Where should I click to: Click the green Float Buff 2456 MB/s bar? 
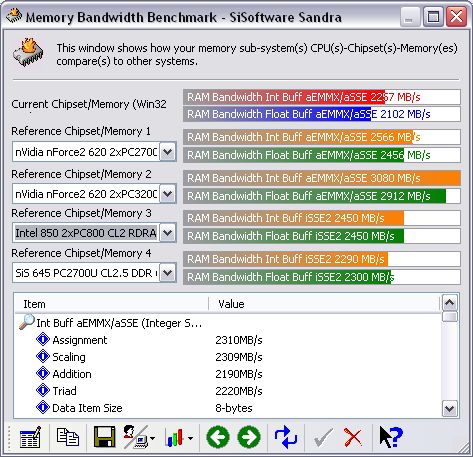click(322, 155)
